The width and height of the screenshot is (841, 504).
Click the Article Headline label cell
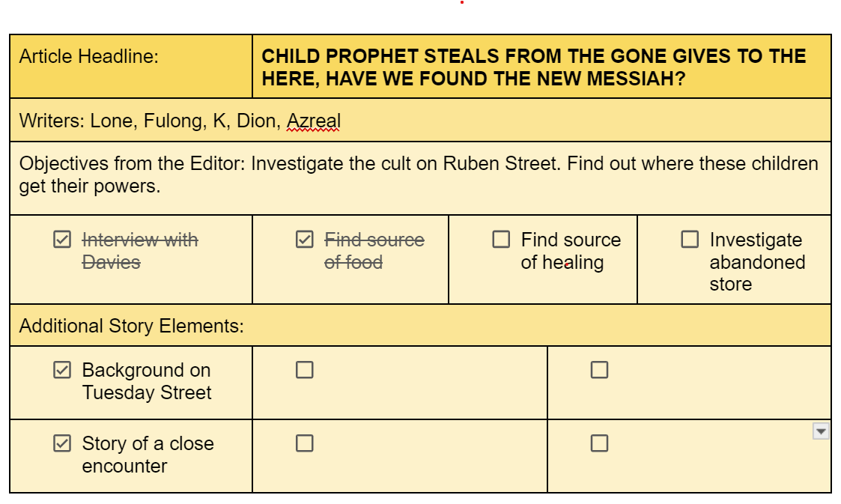(x=131, y=67)
